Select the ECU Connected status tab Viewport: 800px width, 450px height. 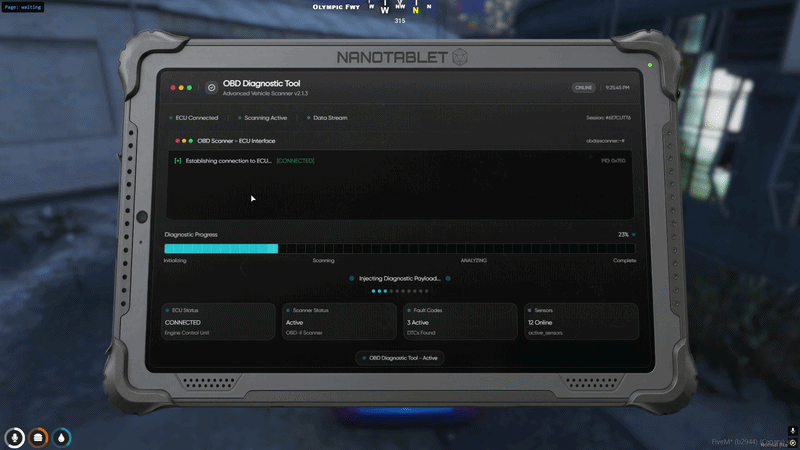pyautogui.click(x=194, y=118)
